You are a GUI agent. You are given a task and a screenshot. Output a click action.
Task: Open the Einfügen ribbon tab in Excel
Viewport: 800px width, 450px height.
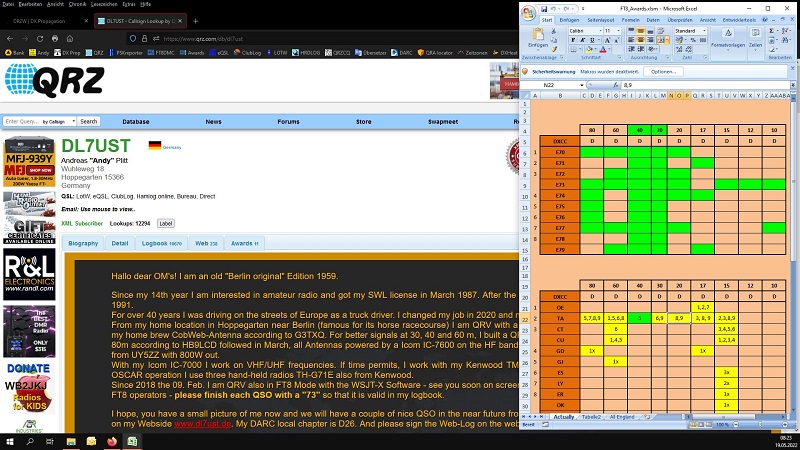click(569, 20)
